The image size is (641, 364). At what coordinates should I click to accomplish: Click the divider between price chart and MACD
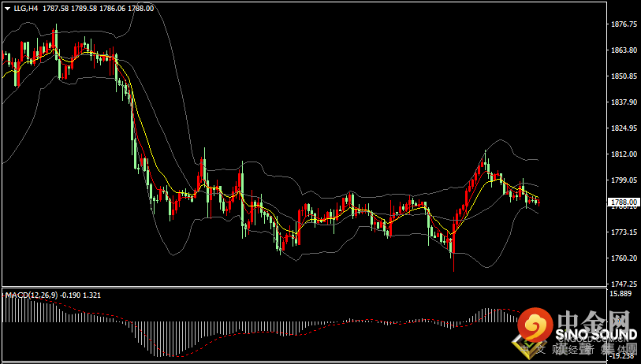304,287
